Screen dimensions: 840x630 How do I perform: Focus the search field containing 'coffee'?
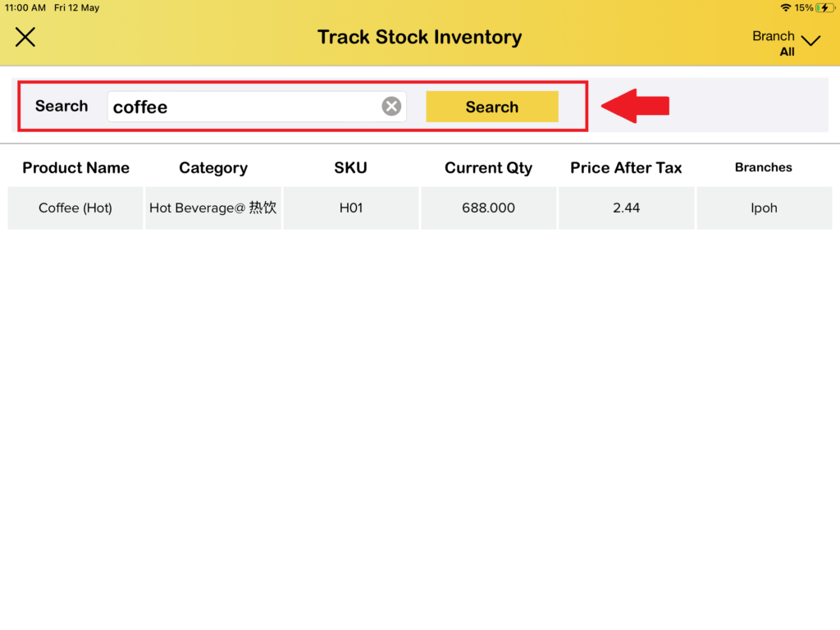coord(244,107)
